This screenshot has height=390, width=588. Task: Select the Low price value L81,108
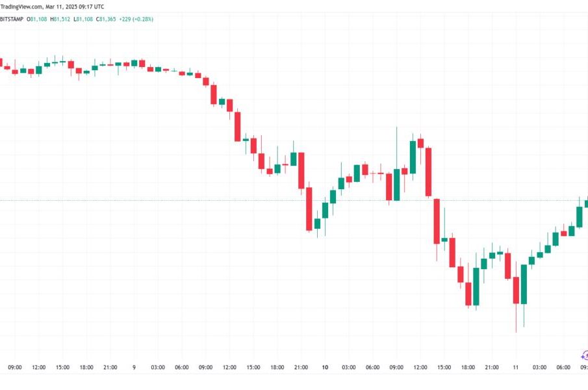point(83,19)
